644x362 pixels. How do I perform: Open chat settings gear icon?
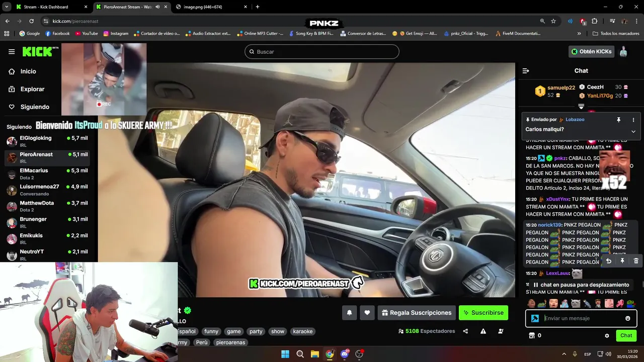coord(607,335)
